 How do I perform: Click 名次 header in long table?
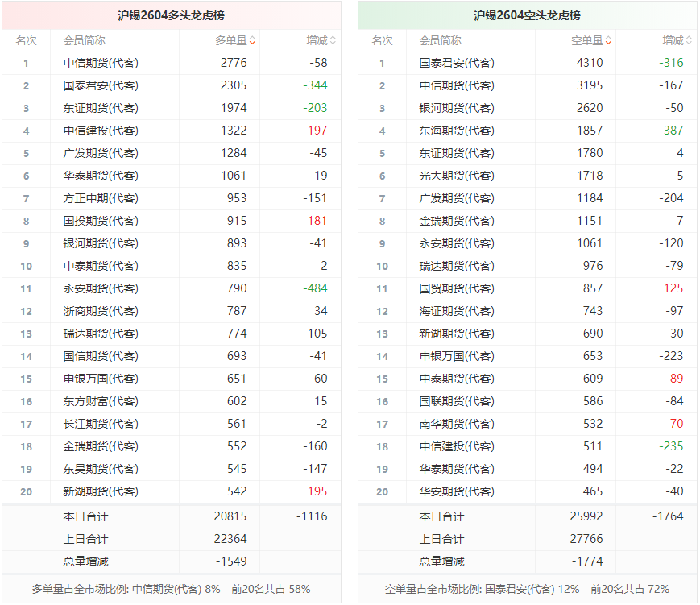tap(26, 40)
